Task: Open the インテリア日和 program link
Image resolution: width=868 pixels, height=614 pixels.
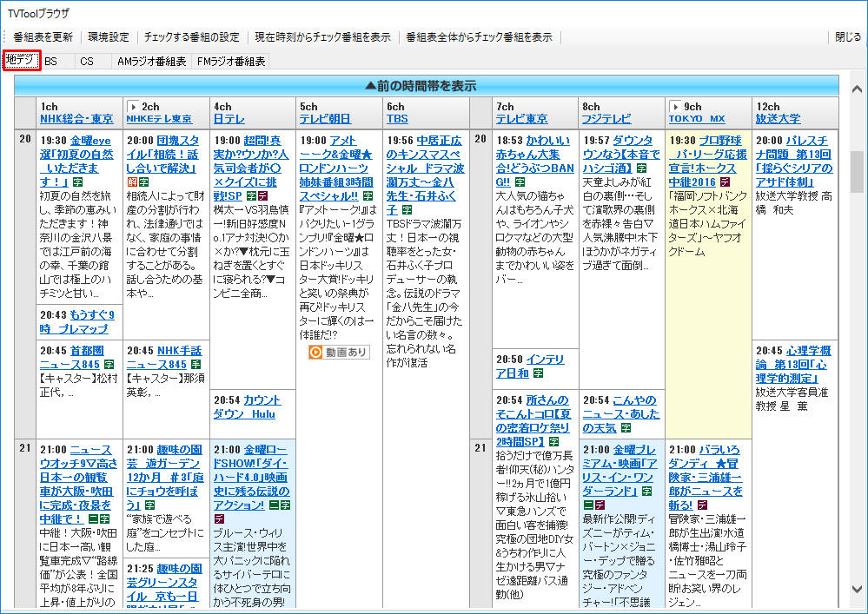Action: (x=530, y=366)
